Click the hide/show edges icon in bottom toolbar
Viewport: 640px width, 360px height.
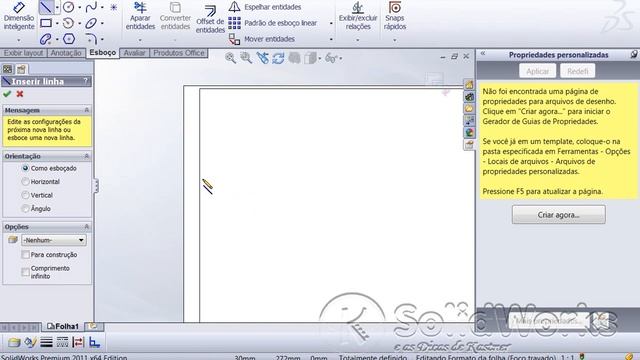(x=78, y=342)
